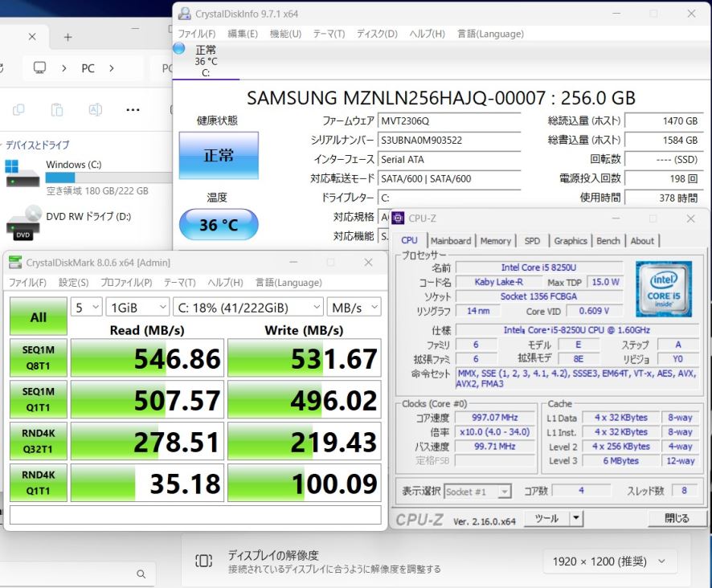Close the current File Explorer tab

[32, 37]
